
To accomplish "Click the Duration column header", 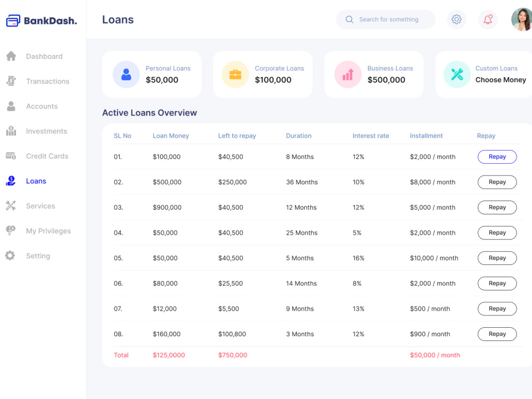I will [x=298, y=136].
